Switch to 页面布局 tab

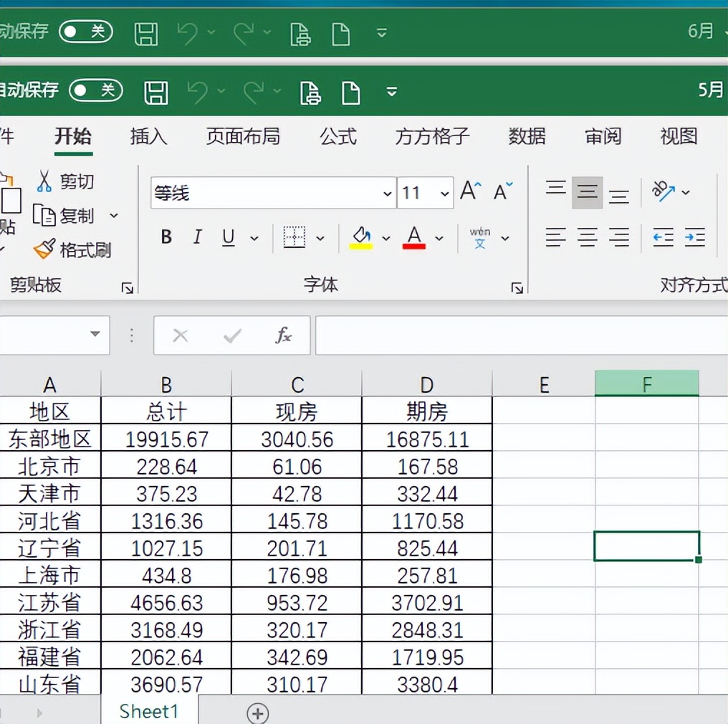pyautogui.click(x=243, y=136)
